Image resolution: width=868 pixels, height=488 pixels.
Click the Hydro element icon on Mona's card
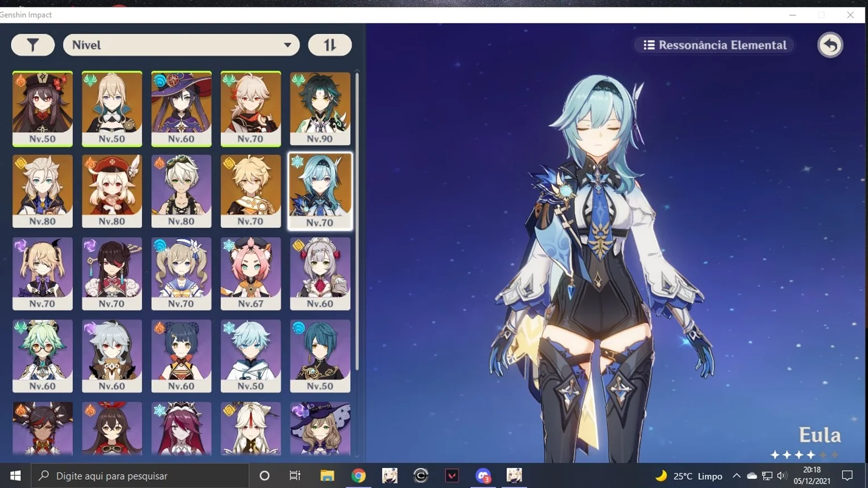tap(160, 81)
